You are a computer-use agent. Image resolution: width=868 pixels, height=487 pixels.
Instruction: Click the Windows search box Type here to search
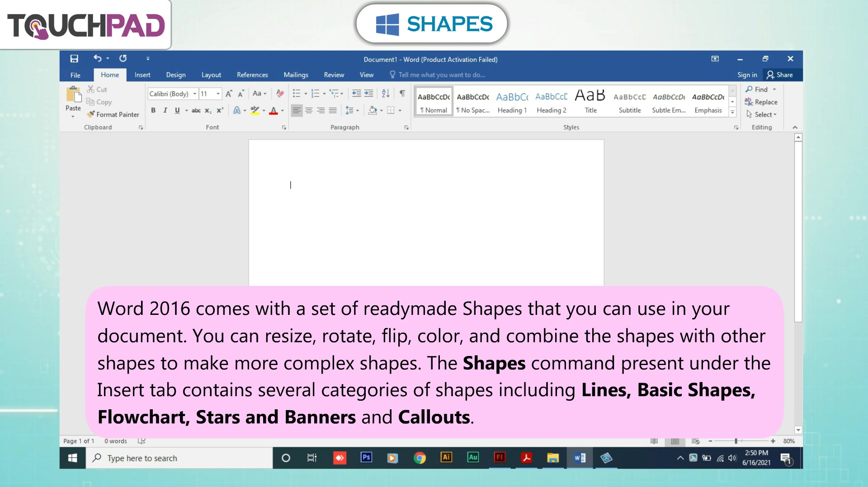(179, 458)
